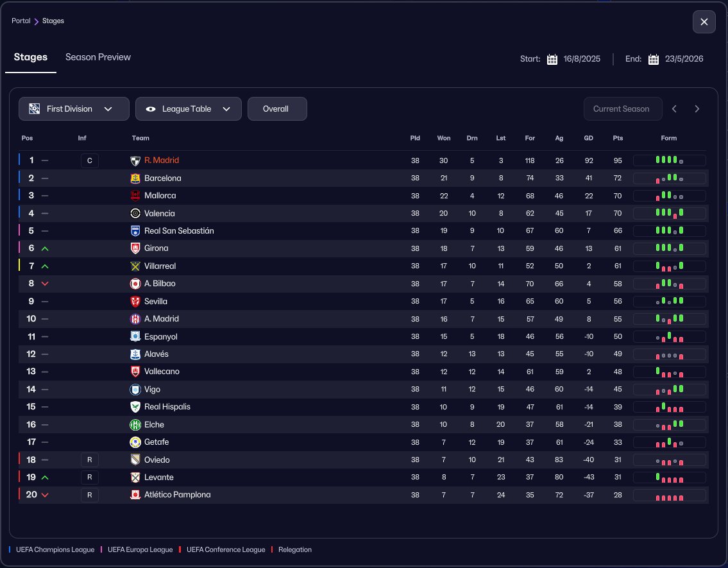Sort by the Pos column header
The width and height of the screenshot is (728, 568).
point(27,138)
